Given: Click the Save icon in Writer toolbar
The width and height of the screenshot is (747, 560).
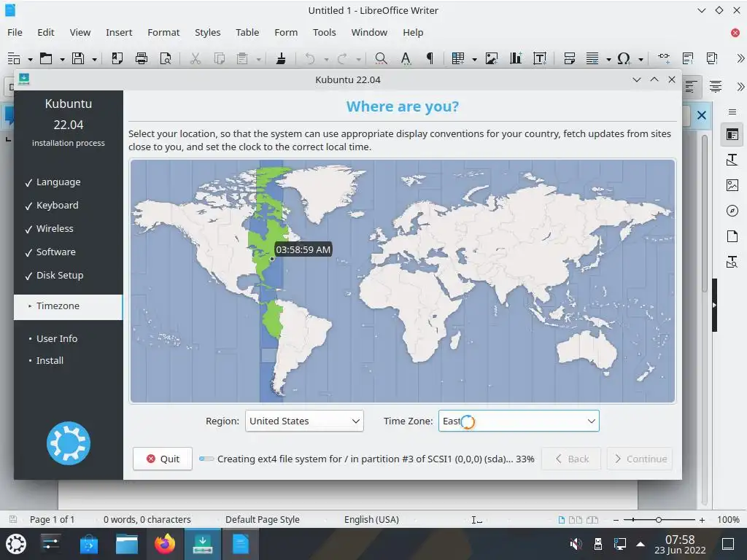Looking at the screenshot, I should (x=78, y=58).
